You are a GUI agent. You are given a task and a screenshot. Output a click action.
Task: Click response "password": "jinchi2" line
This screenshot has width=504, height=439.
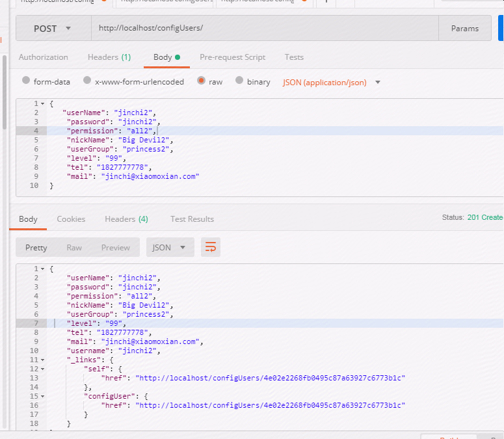coord(113,287)
